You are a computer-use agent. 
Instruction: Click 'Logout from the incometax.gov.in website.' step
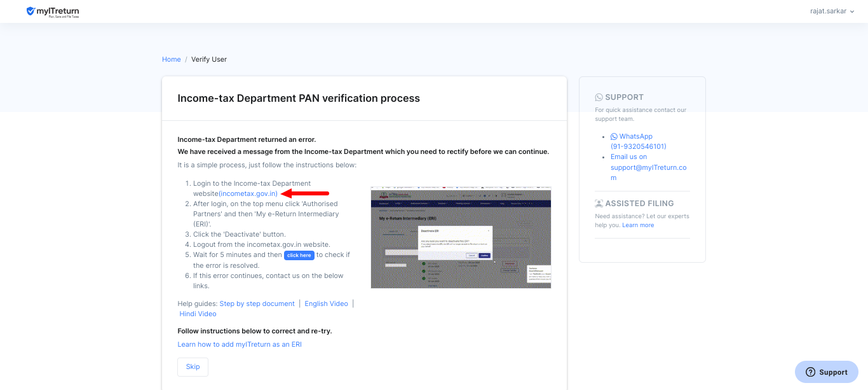tap(262, 244)
